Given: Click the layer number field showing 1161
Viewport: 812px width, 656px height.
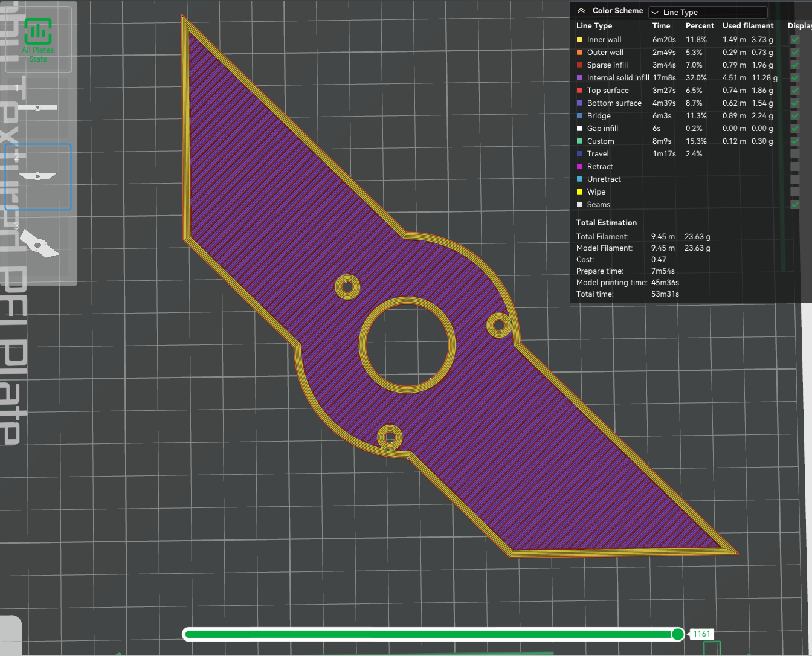Looking at the screenshot, I should (701, 634).
